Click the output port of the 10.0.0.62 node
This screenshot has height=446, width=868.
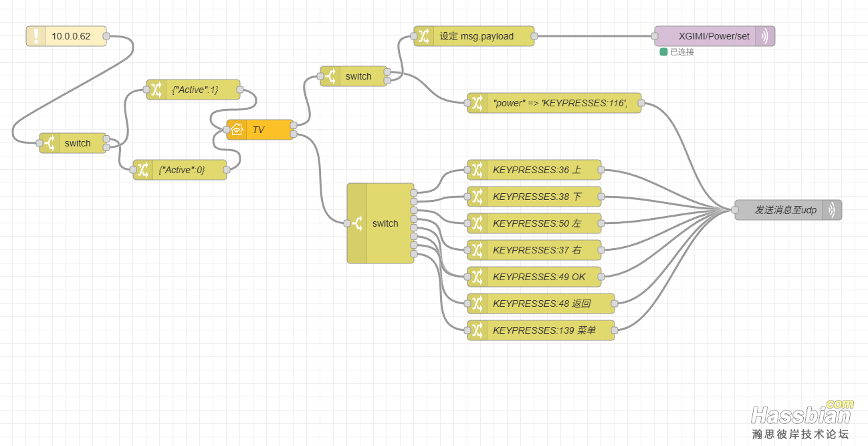[x=106, y=36]
